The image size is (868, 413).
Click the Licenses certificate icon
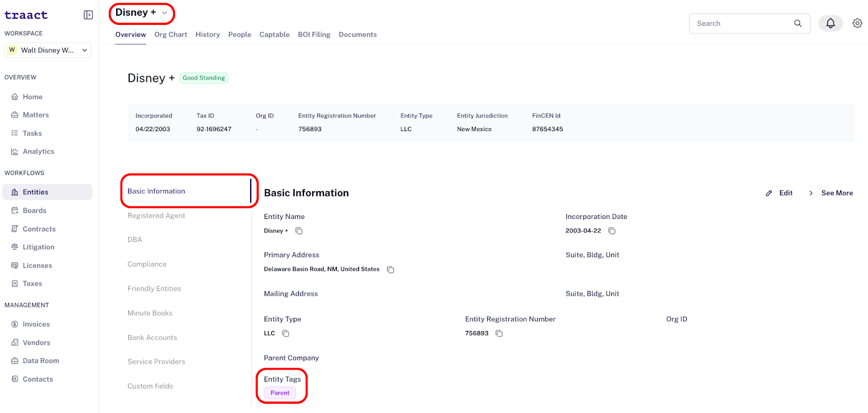tap(15, 266)
